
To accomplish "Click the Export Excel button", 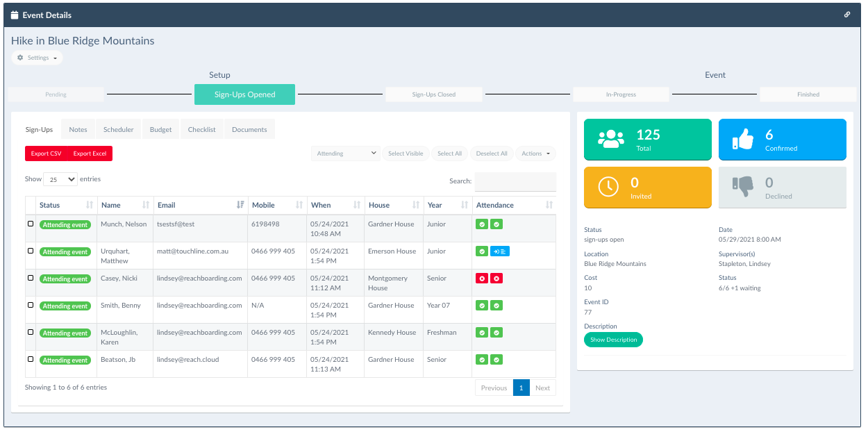I will 90,153.
